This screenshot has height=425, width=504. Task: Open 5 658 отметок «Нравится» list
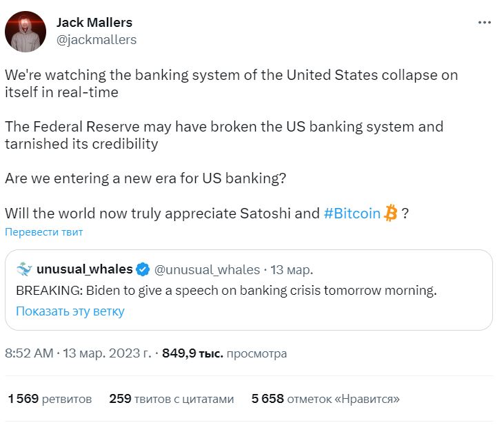point(325,399)
